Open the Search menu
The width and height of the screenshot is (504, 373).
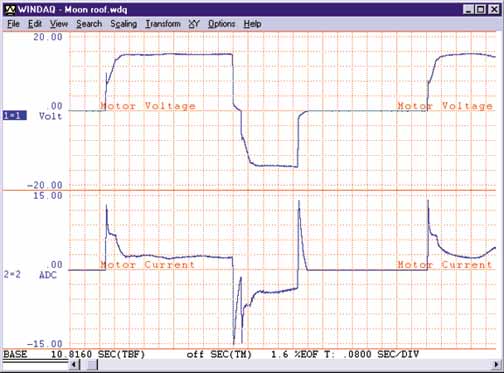pos(89,24)
